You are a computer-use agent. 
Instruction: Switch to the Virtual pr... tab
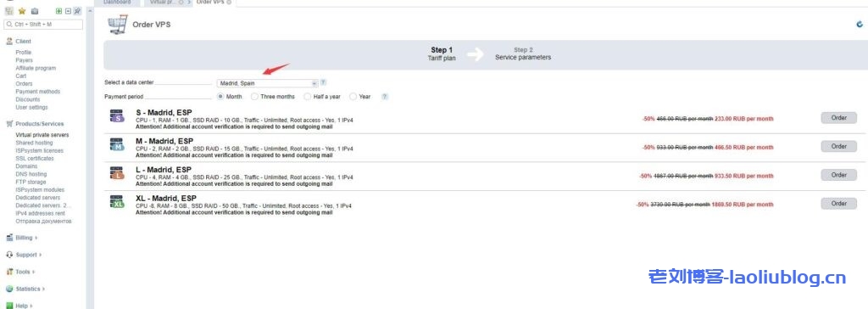pyautogui.click(x=163, y=3)
